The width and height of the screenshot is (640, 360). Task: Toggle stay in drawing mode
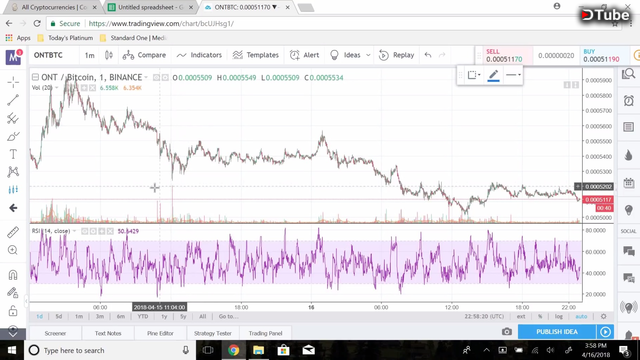point(13,293)
